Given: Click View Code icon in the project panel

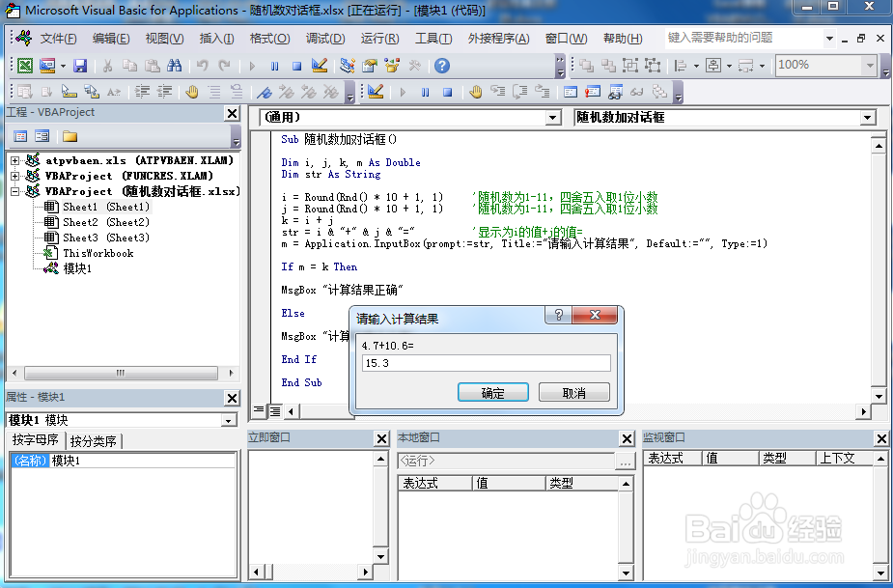Looking at the screenshot, I should pyautogui.click(x=20, y=136).
